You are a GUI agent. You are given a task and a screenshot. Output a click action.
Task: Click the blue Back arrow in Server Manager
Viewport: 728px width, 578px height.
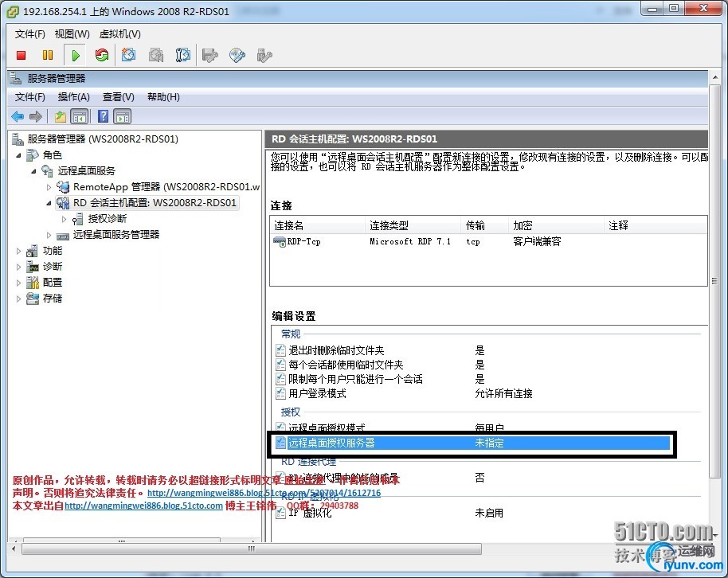pos(18,116)
